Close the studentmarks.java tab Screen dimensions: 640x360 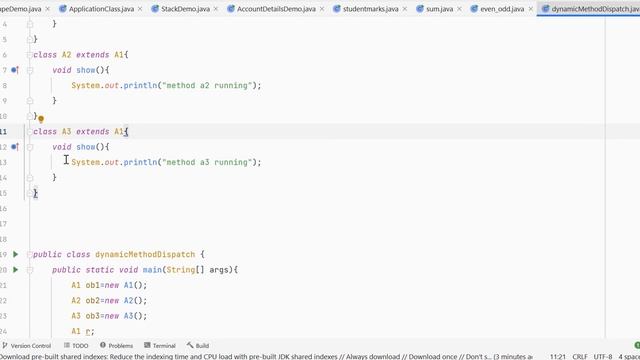click(404, 9)
